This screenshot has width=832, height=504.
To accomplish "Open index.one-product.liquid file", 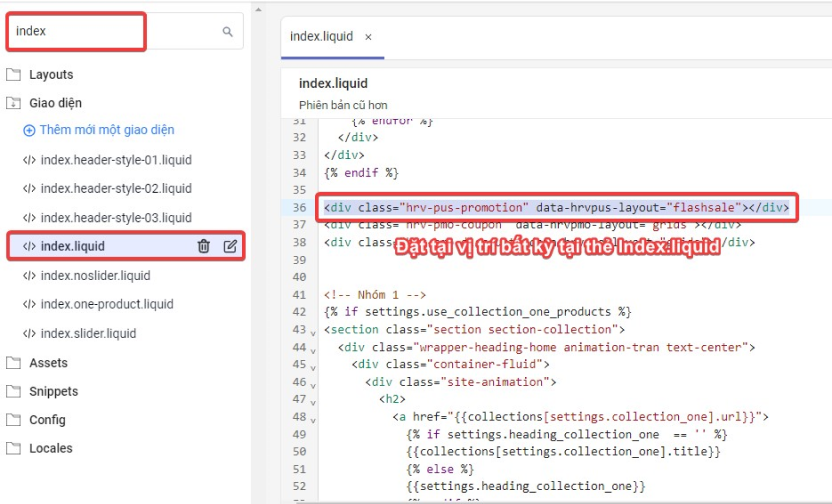I will pos(106,304).
